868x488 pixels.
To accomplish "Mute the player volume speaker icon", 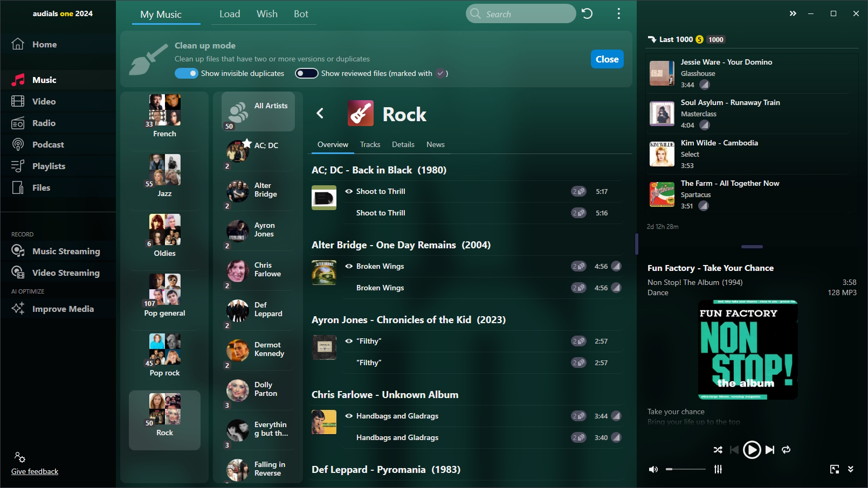I will [x=653, y=469].
